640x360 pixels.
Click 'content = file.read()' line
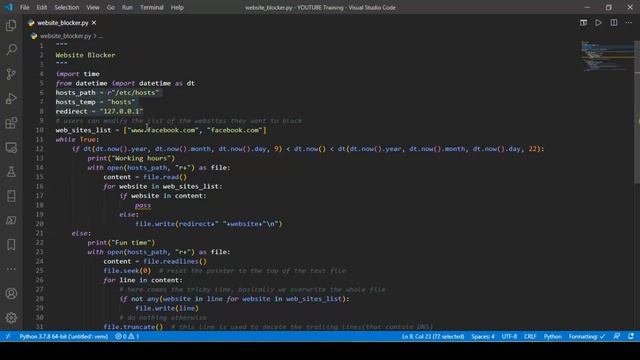pos(145,177)
